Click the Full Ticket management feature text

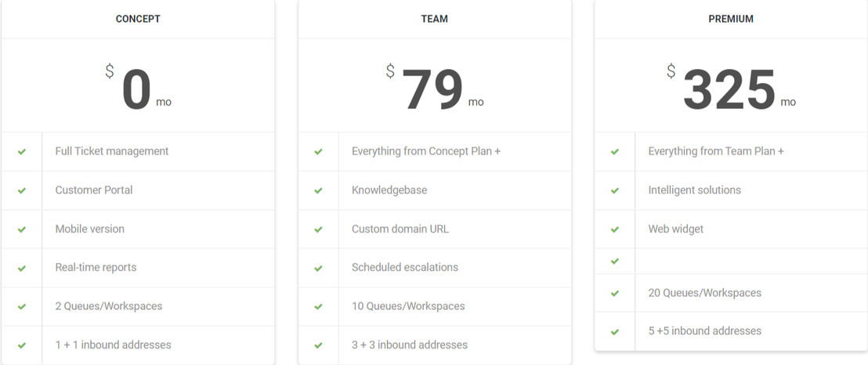[x=112, y=150]
